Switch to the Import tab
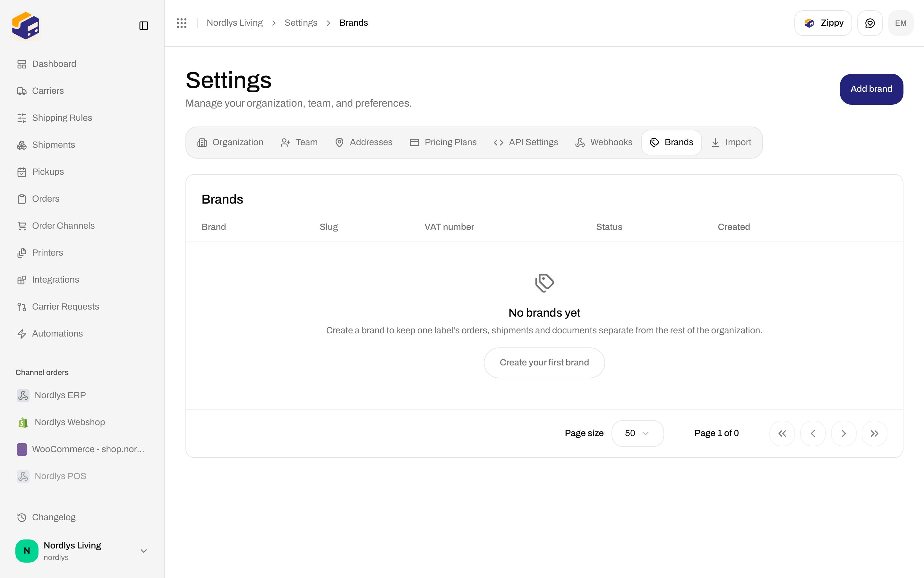Viewport: 924px width, 578px height. (731, 143)
